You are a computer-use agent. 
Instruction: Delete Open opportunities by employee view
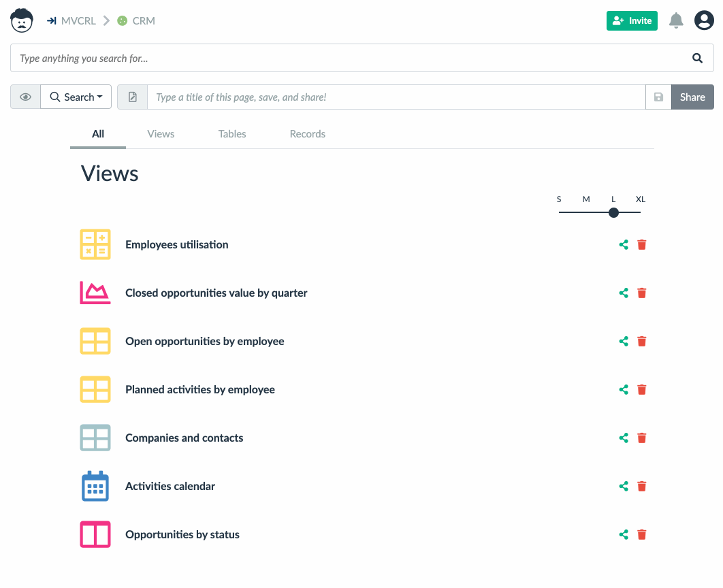642,342
